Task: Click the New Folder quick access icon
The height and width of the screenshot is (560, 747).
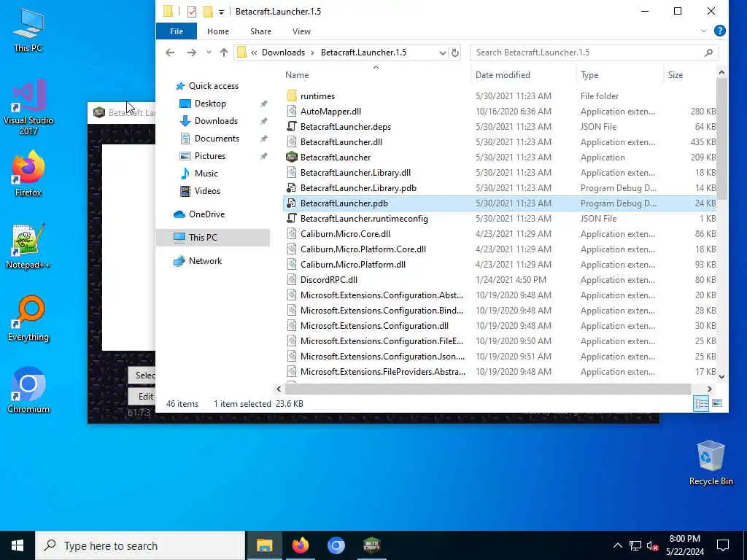Action: click(208, 12)
